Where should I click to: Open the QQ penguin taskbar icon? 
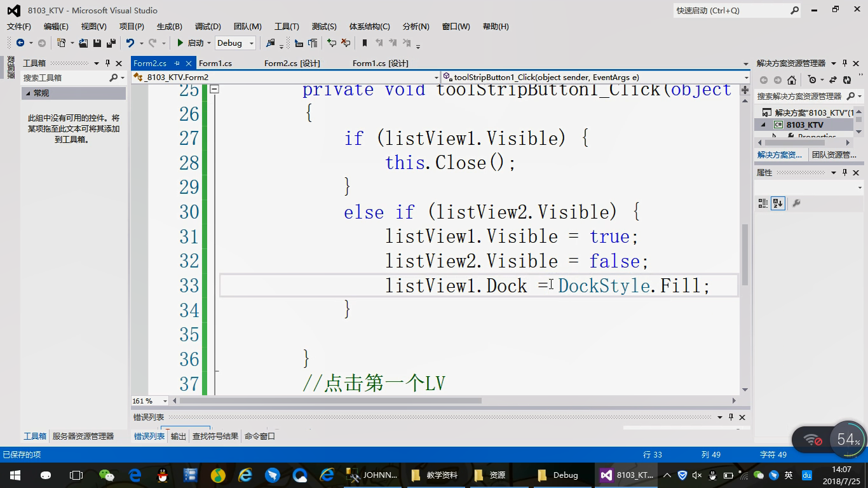point(162,475)
